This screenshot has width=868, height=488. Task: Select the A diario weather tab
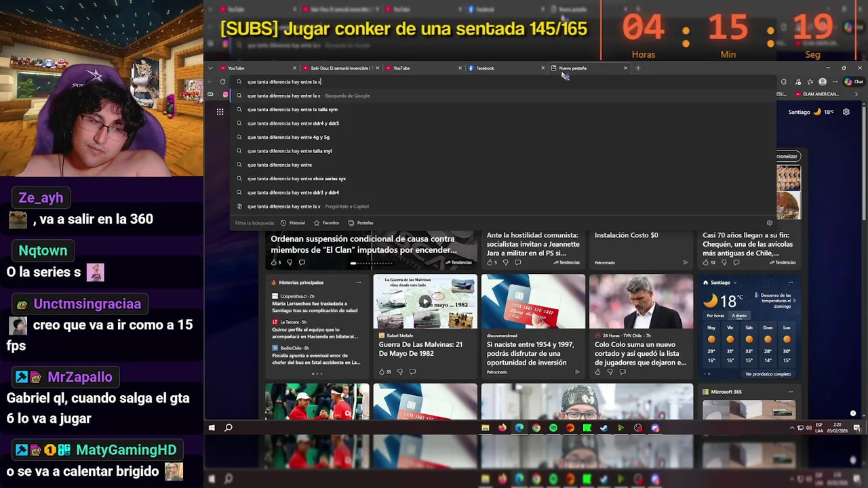click(739, 316)
